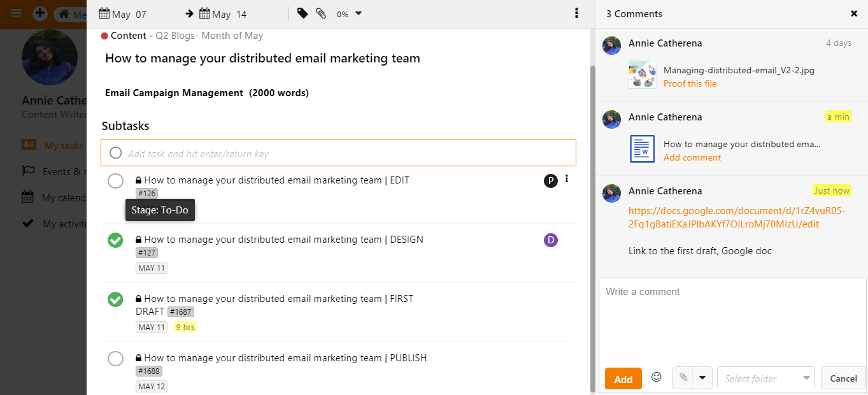Expand the attachment options dropdown arrow
868x395 pixels.
tap(702, 378)
